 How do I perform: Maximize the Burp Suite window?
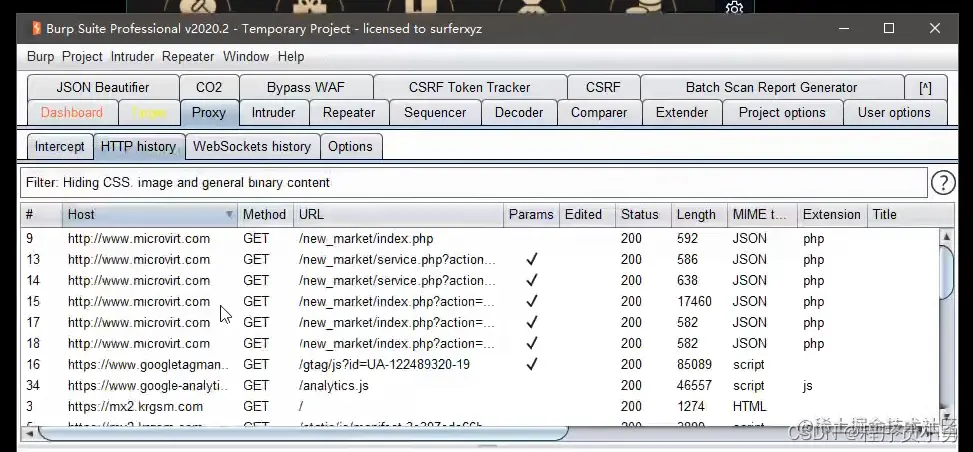point(889,29)
